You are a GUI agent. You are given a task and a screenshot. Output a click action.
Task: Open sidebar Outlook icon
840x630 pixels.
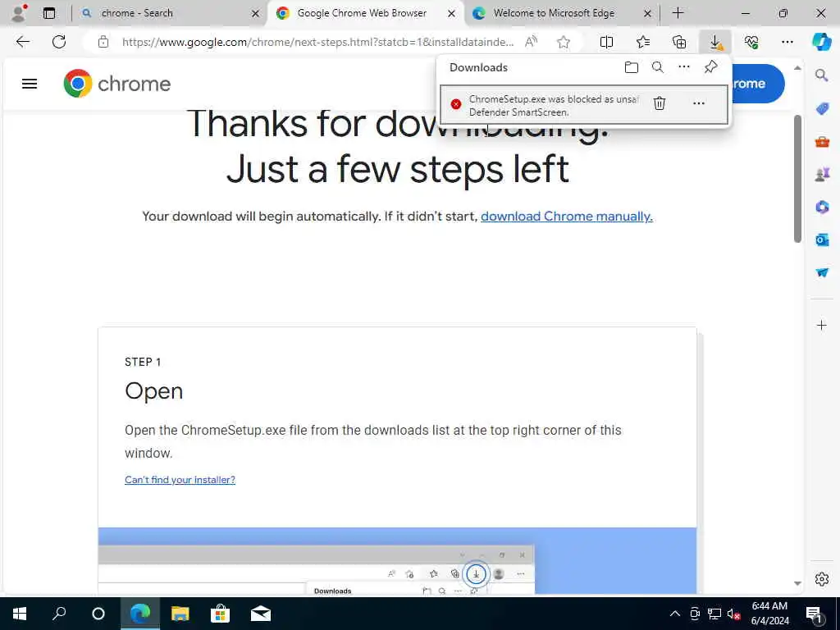821,240
